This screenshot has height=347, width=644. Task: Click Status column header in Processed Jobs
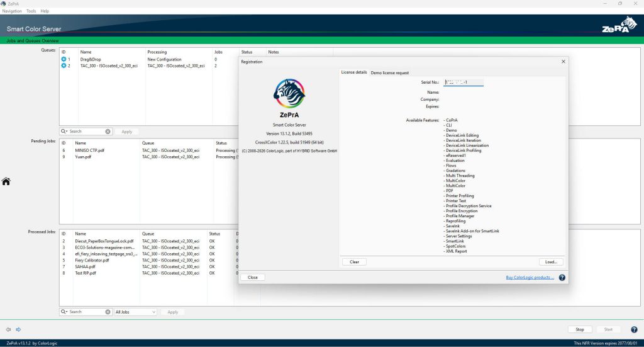[x=214, y=234]
